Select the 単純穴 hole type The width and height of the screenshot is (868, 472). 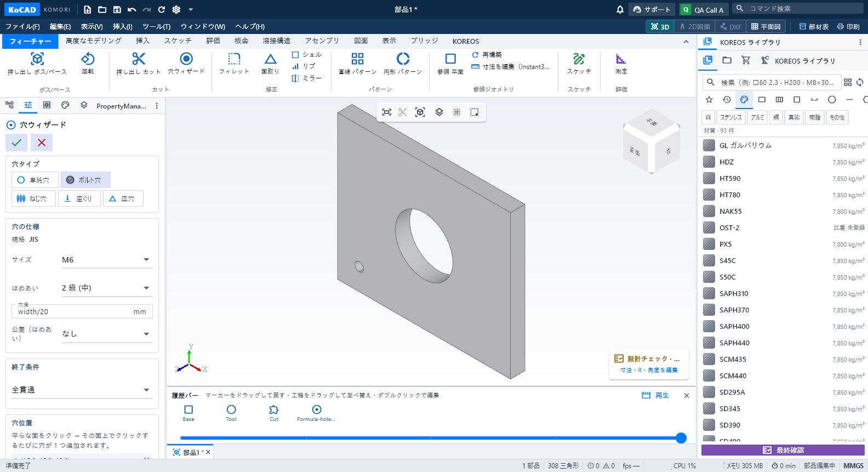tap(35, 180)
